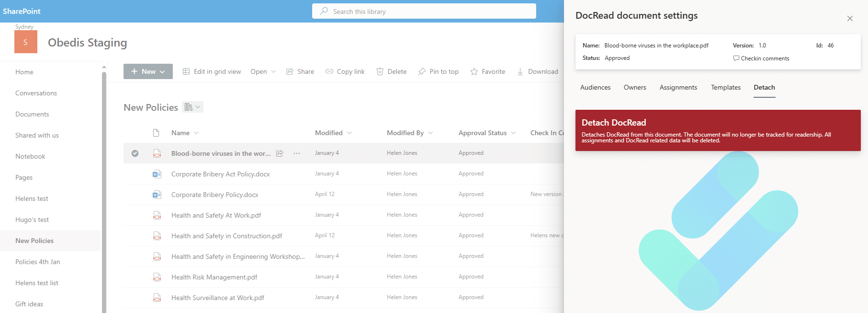Click the Search this library field

point(424,12)
